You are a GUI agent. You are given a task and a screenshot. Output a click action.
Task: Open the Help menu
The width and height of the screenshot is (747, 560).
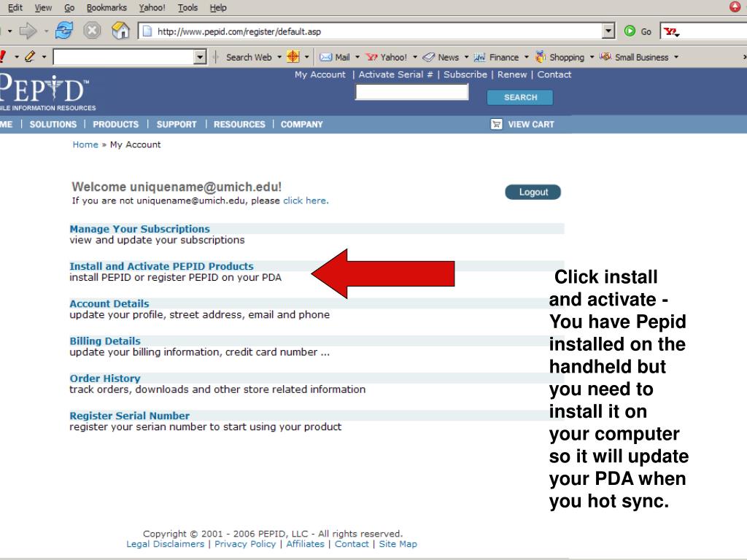coord(218,7)
